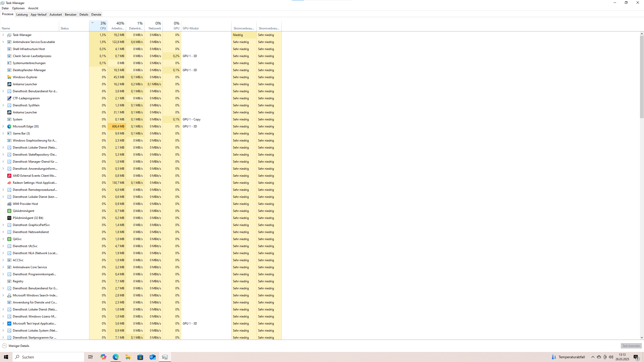Image resolution: width=644 pixels, height=362 pixels.
Task: Click the Microsoft Edge process icon
Action: point(9,126)
